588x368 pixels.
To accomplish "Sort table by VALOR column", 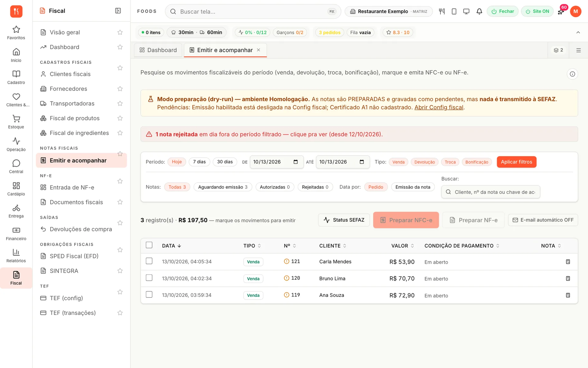I will pos(402,246).
